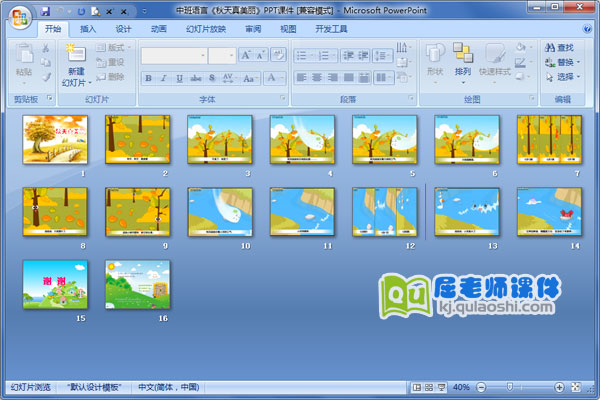The height and width of the screenshot is (400, 600).
Task: Adjust the zoom slider handle
Action: 509,387
